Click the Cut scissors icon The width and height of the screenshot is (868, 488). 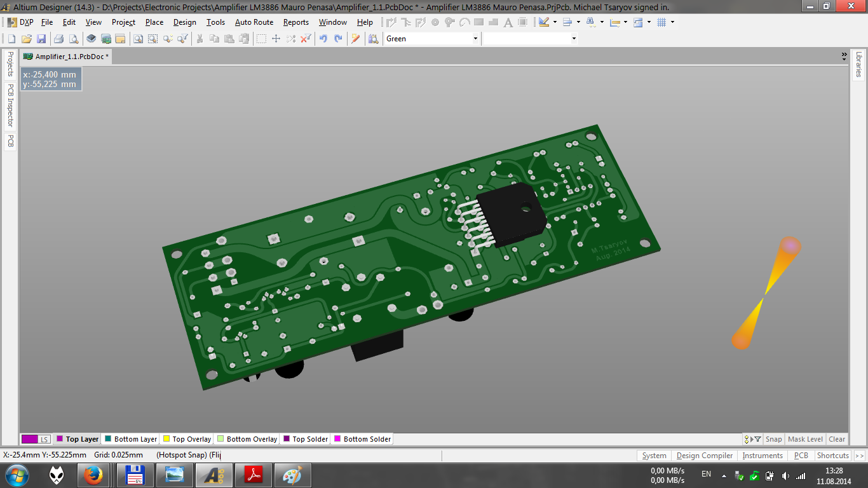[x=200, y=39]
